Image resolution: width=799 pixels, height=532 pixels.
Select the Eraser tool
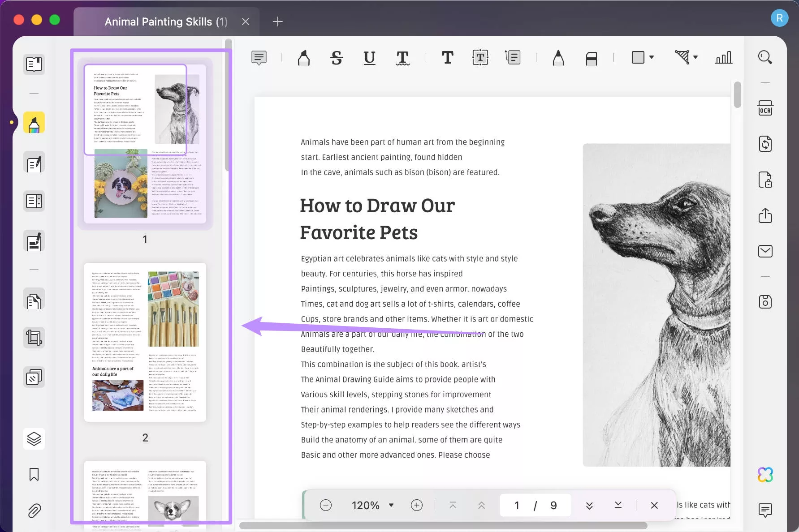(x=591, y=58)
